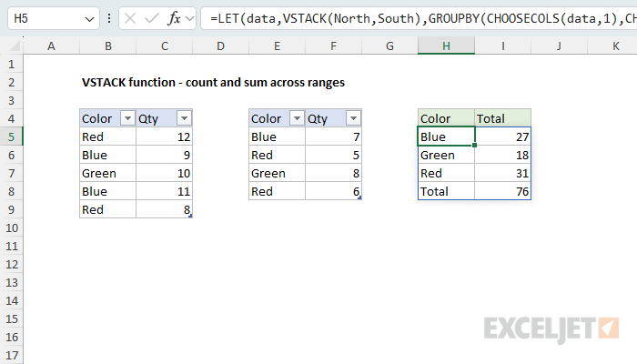Open the Qty filter dropdown in cell F4
The image size is (637, 364).
point(353,118)
